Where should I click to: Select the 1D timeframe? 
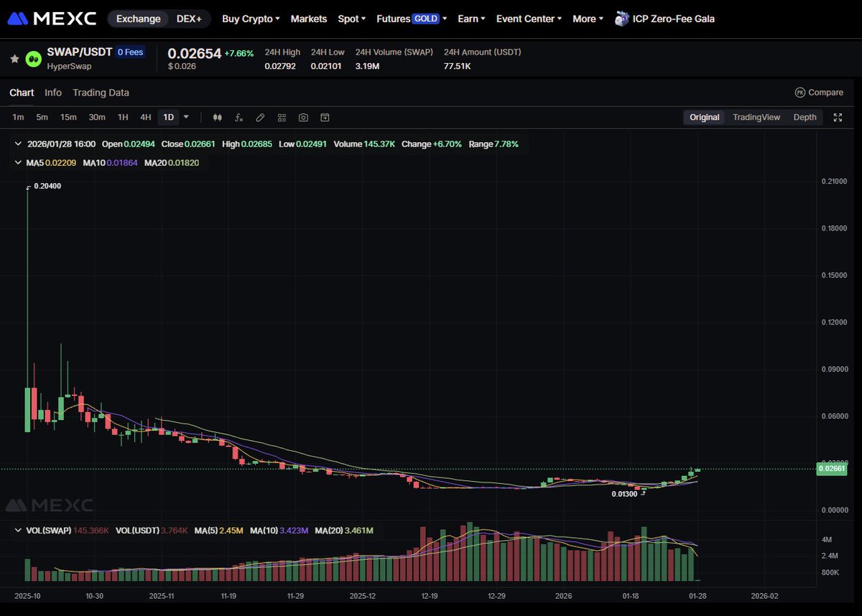168,117
